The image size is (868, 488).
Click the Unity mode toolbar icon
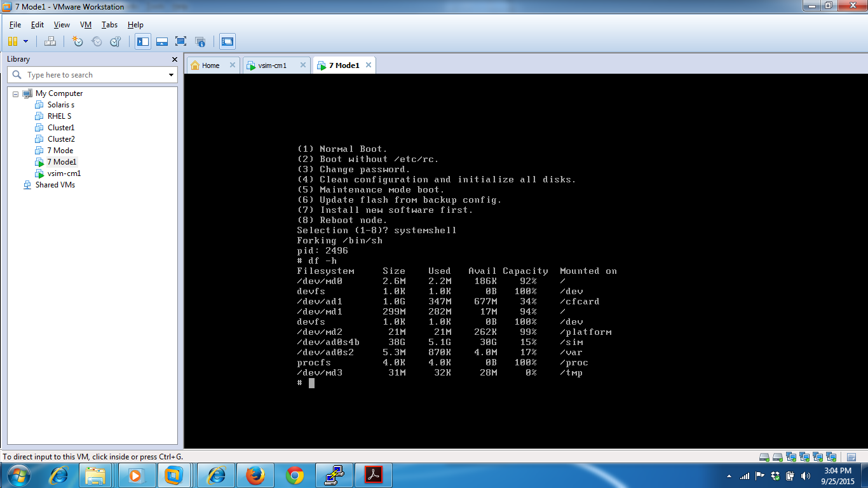tap(200, 41)
